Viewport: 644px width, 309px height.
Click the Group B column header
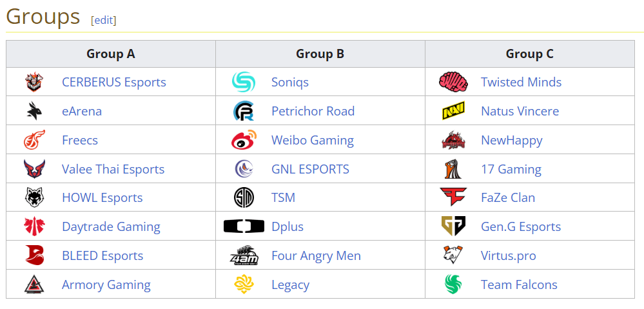pyautogui.click(x=320, y=54)
